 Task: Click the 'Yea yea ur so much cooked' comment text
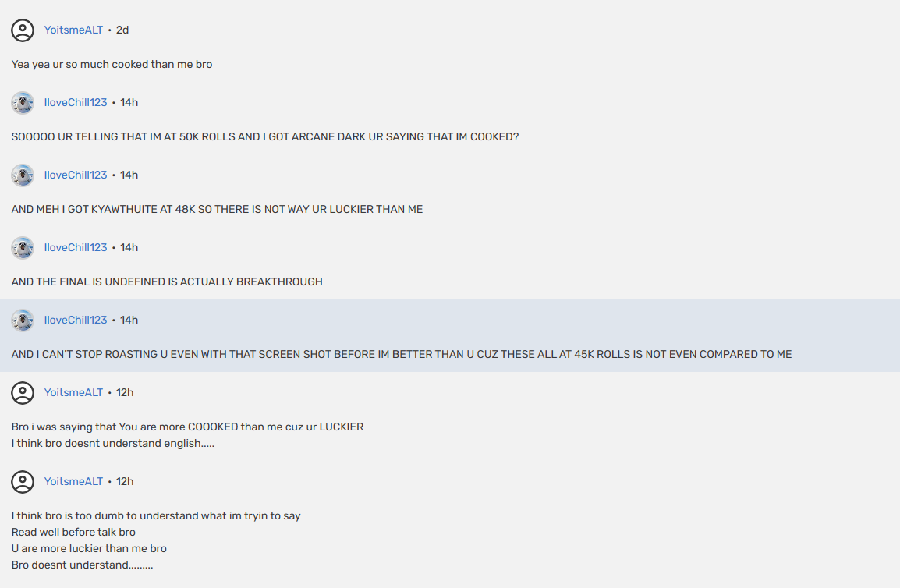112,65
